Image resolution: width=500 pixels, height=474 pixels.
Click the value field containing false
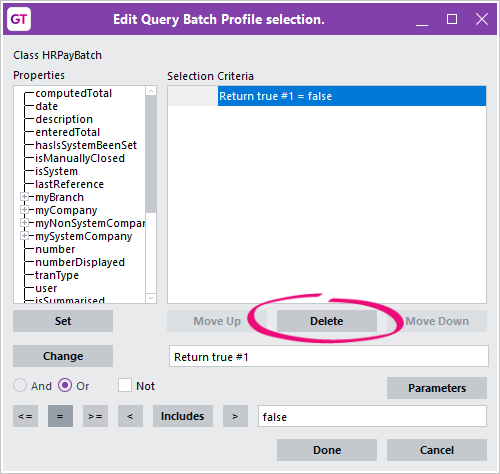coord(372,416)
